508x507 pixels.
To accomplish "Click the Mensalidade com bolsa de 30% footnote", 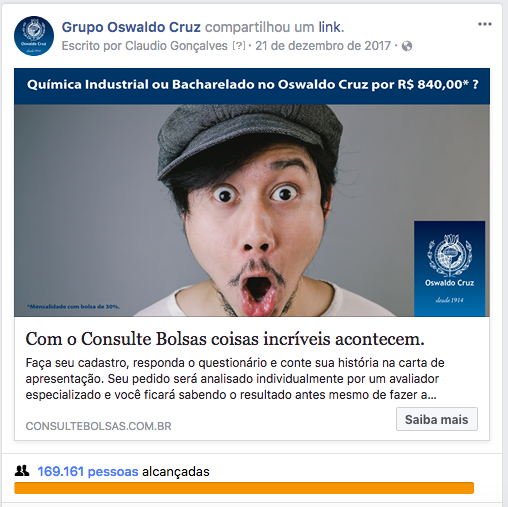I will (x=73, y=306).
